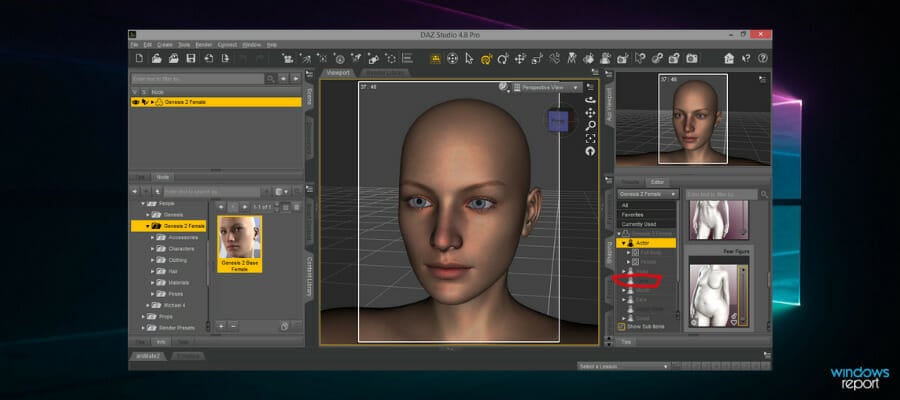Image resolution: width=900 pixels, height=400 pixels.
Task: Open the Render menu
Action: [x=204, y=45]
